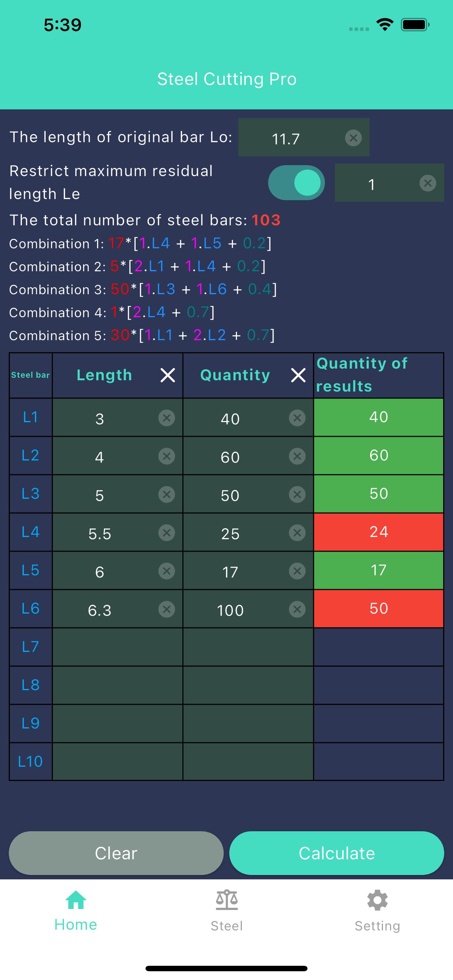453x980 pixels.
Task: Clear the L6 length value 6.3
Action: coord(166,610)
